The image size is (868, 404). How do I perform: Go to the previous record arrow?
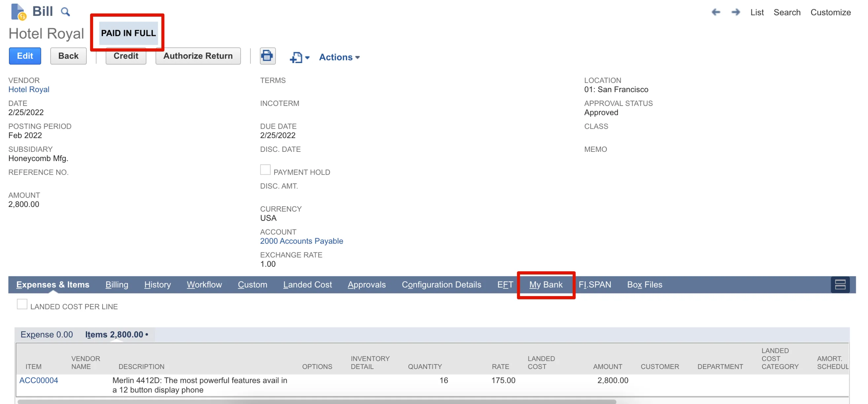716,13
